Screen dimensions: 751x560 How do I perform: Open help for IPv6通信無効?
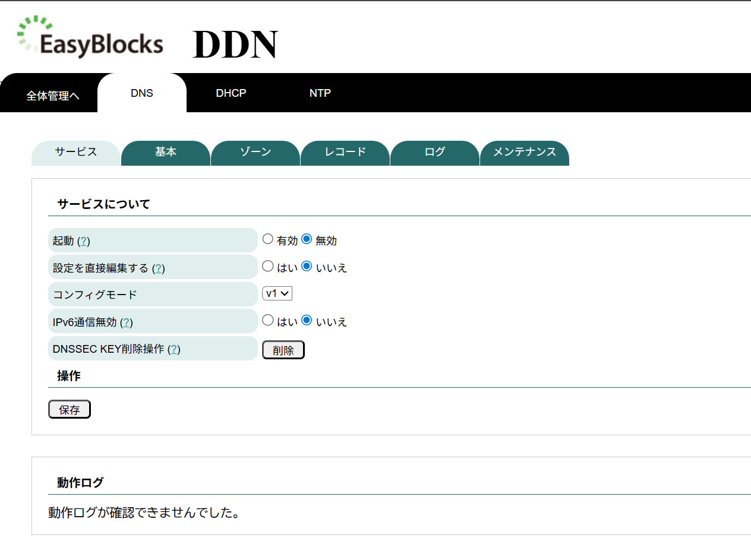[x=128, y=321]
